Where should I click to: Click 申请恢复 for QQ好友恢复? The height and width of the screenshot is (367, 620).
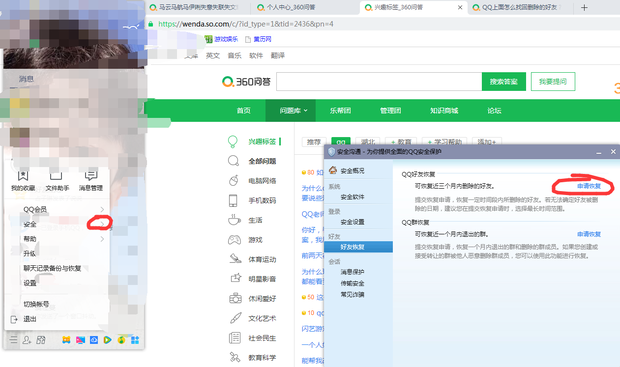[589, 186]
